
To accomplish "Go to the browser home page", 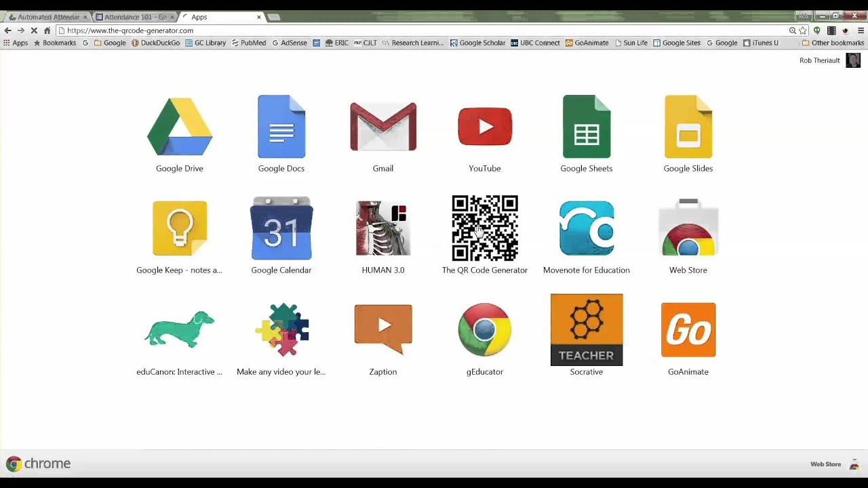I will coord(47,30).
